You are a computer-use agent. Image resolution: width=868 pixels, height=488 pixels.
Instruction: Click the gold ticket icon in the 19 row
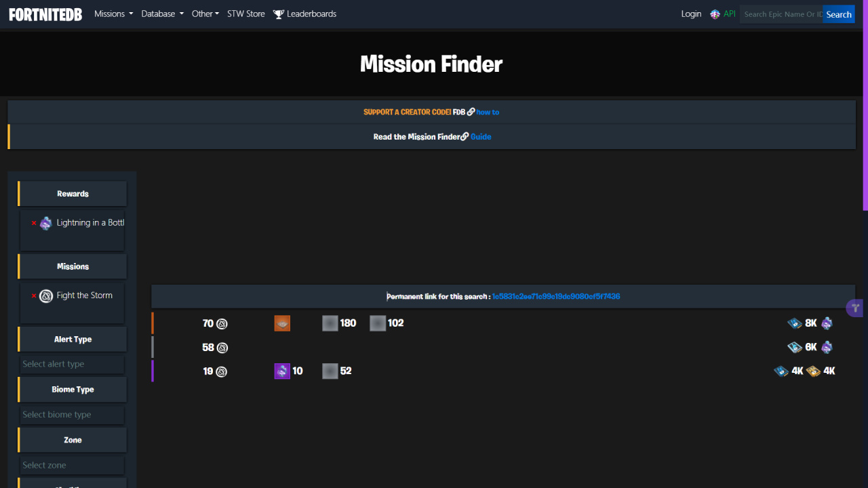click(814, 371)
